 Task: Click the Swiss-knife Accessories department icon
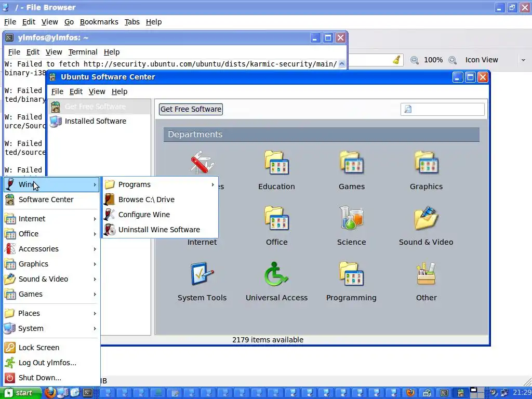(202, 163)
